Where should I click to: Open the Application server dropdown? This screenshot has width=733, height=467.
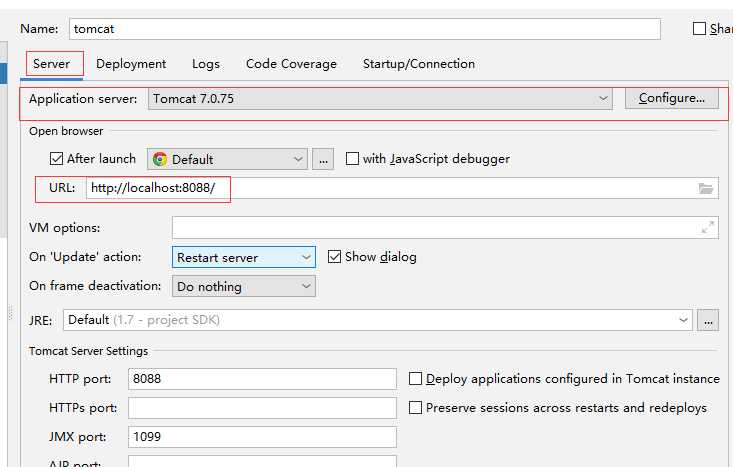pyautogui.click(x=380, y=99)
